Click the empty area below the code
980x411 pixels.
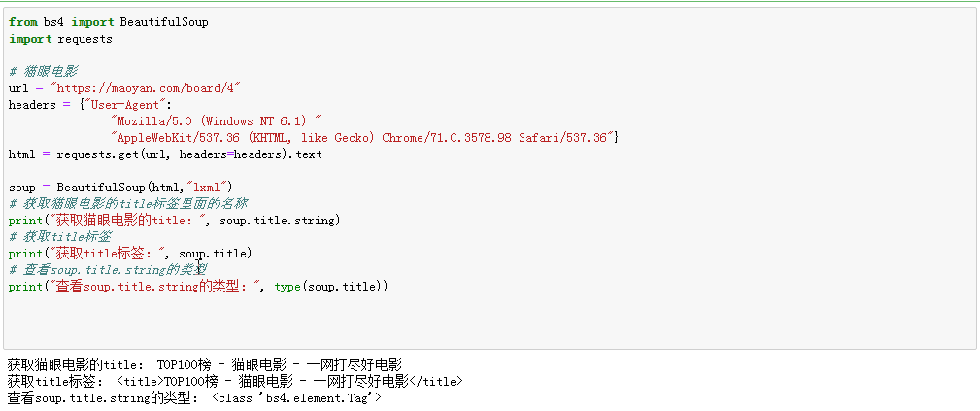click(x=486, y=321)
